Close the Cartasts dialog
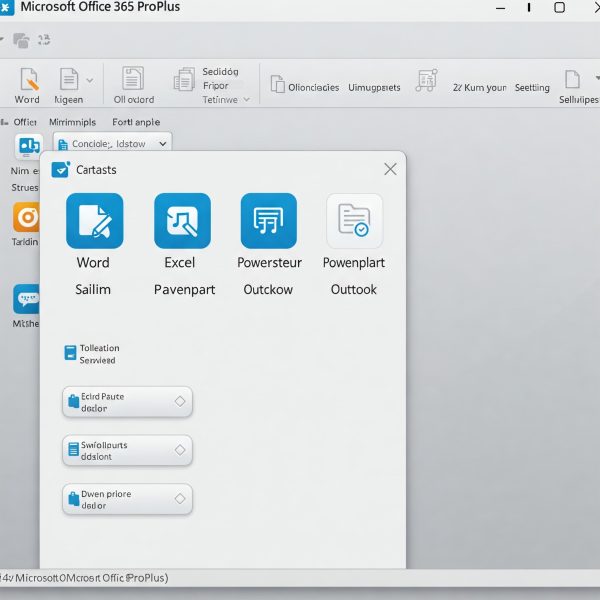 tap(390, 169)
